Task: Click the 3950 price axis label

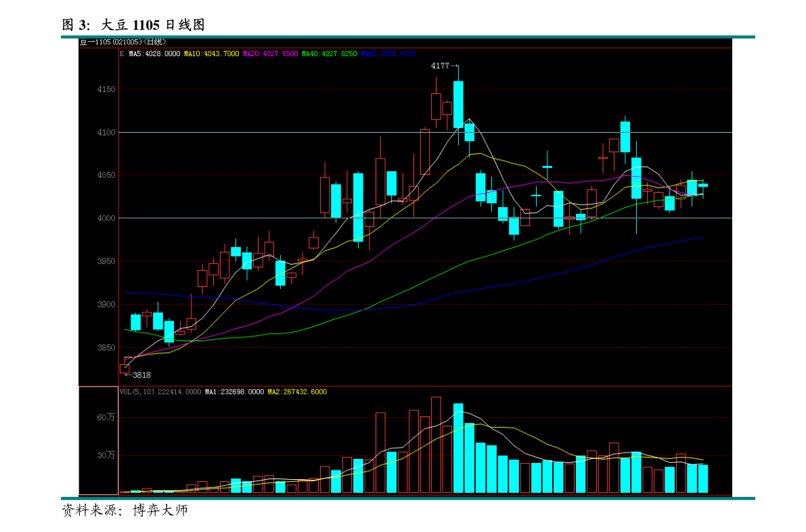Action: [106, 262]
